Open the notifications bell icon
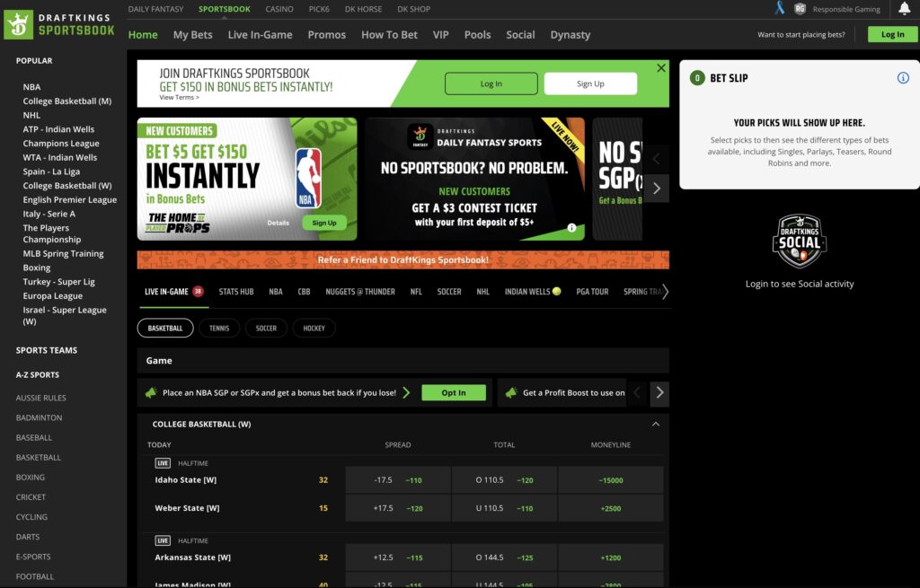Viewport: 920px width, 588px height. (904, 9)
